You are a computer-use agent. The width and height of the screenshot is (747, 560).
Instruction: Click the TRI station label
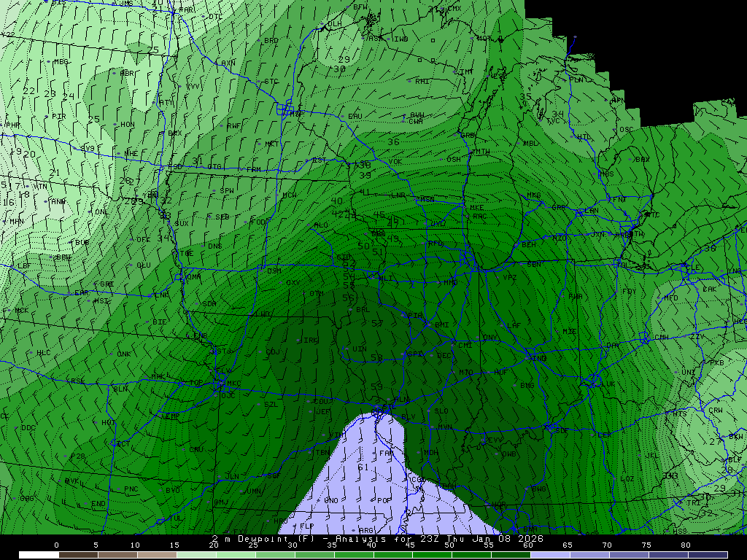tap(693, 503)
